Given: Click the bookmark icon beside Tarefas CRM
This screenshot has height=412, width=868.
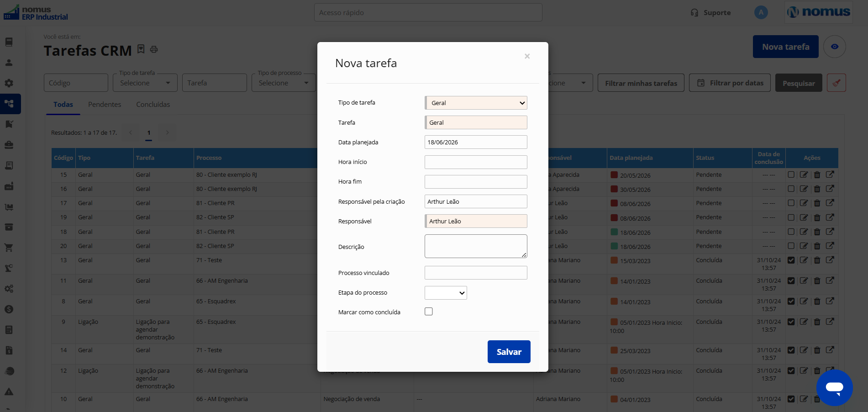Looking at the screenshot, I should coord(141,49).
